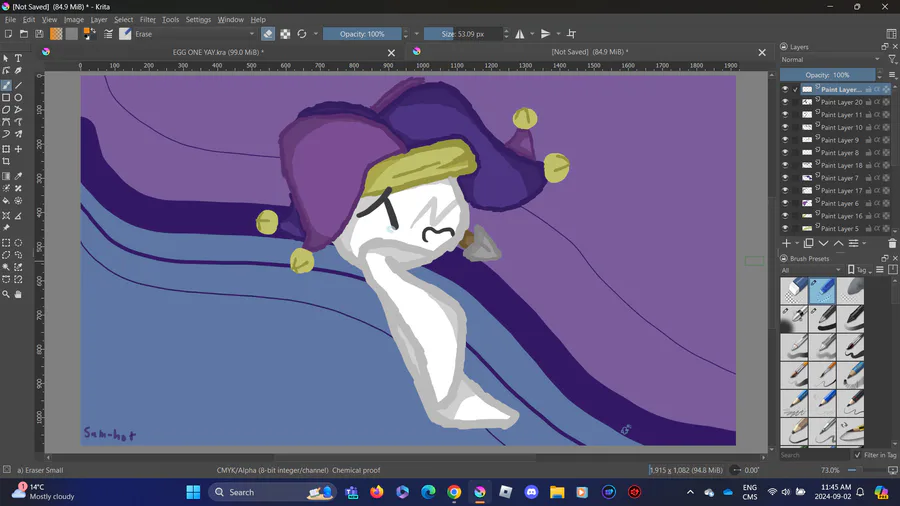Image resolution: width=900 pixels, height=506 pixels.
Task: Open the layer properties sliders dropdown
Action: click(856, 243)
